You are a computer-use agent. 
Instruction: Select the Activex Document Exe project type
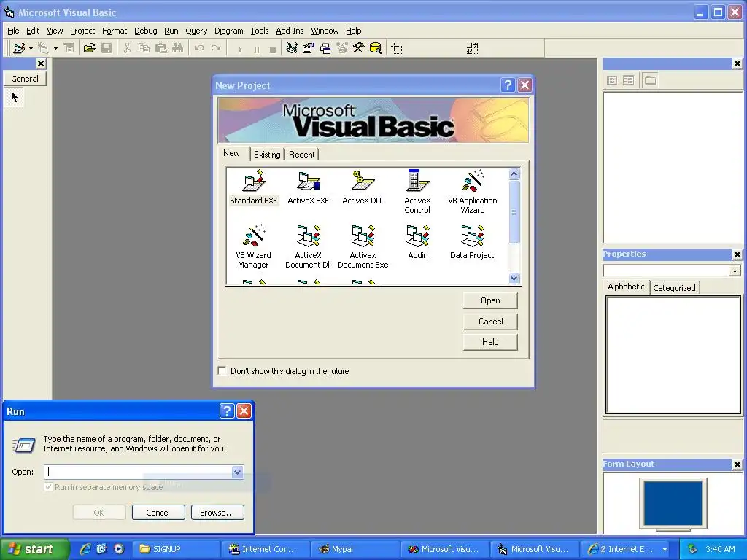pos(363,246)
